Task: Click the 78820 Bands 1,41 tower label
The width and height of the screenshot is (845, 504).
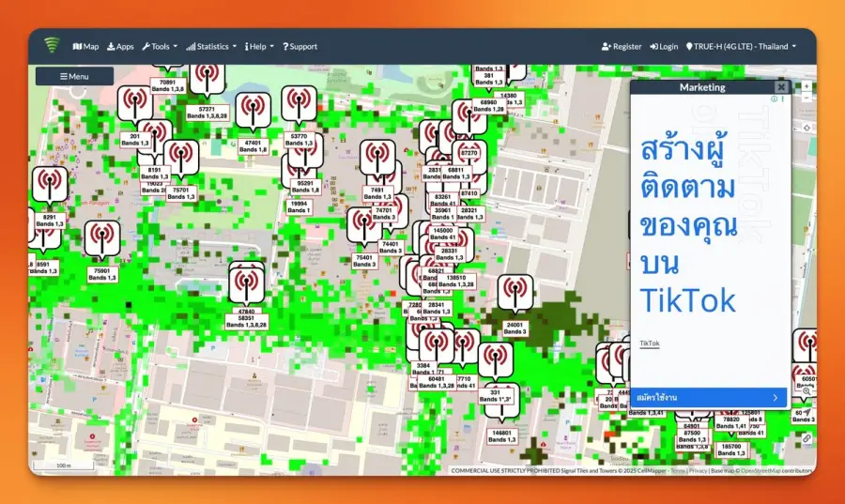Action: (730, 422)
